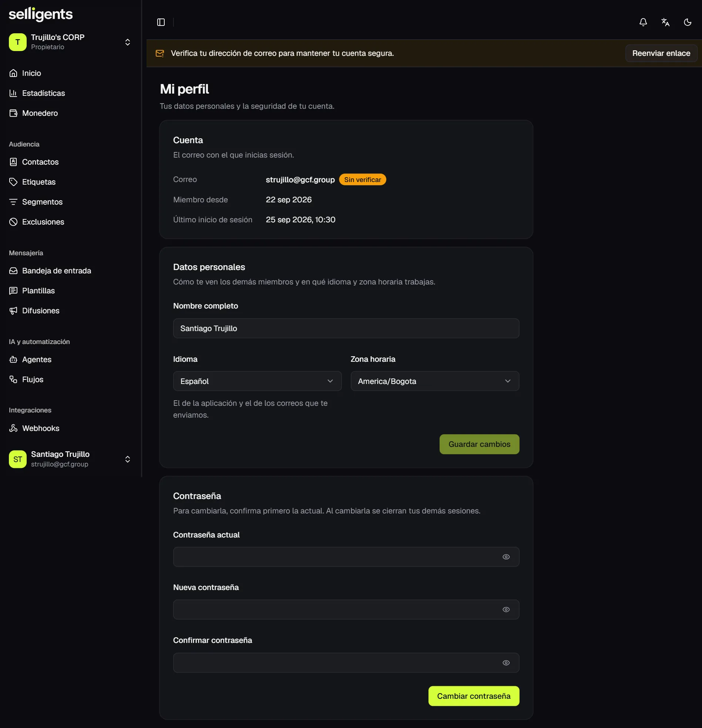The width and height of the screenshot is (702, 728).
Task: Click the mail warning icon in banner
Action: pos(160,54)
